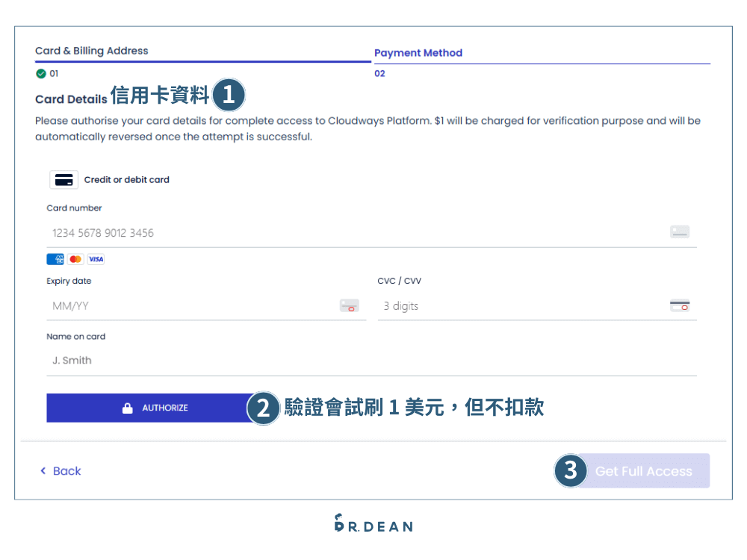Click the Card number label

tap(74, 208)
